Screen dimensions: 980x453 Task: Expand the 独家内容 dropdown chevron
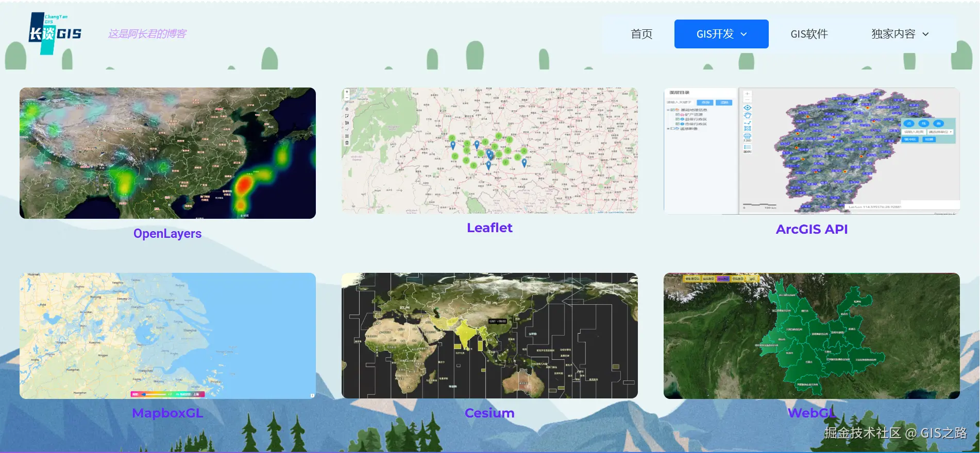pyautogui.click(x=925, y=34)
